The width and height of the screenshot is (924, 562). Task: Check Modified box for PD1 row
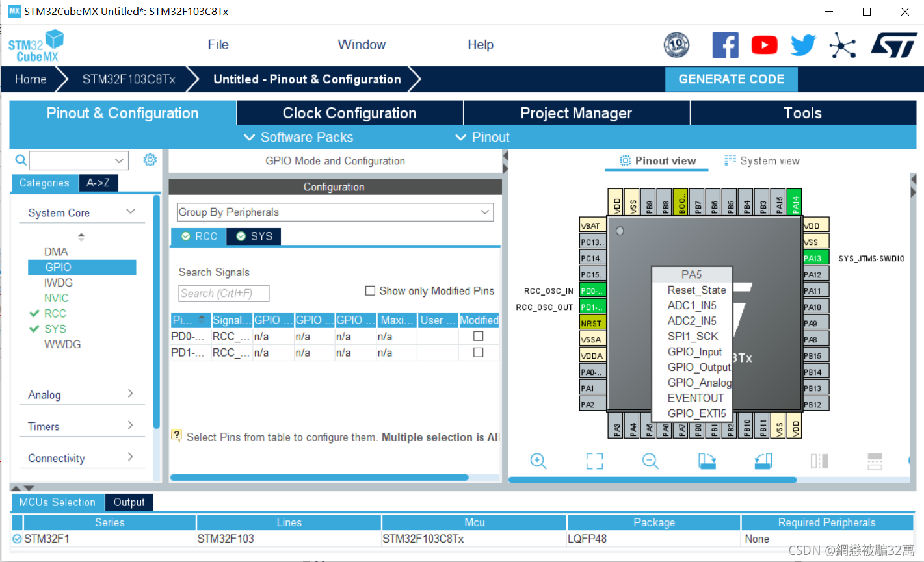[479, 352]
